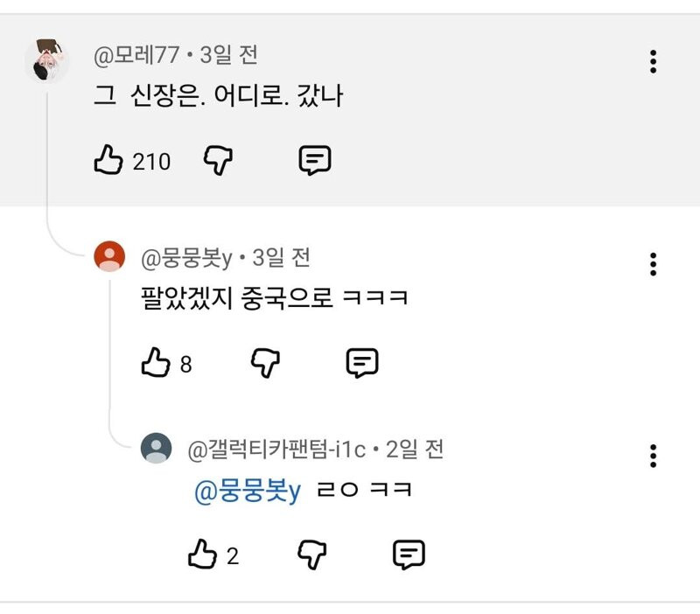Click @뭉뭉봇y's red profile avatar
The height and width of the screenshot is (614, 700).
click(x=109, y=257)
